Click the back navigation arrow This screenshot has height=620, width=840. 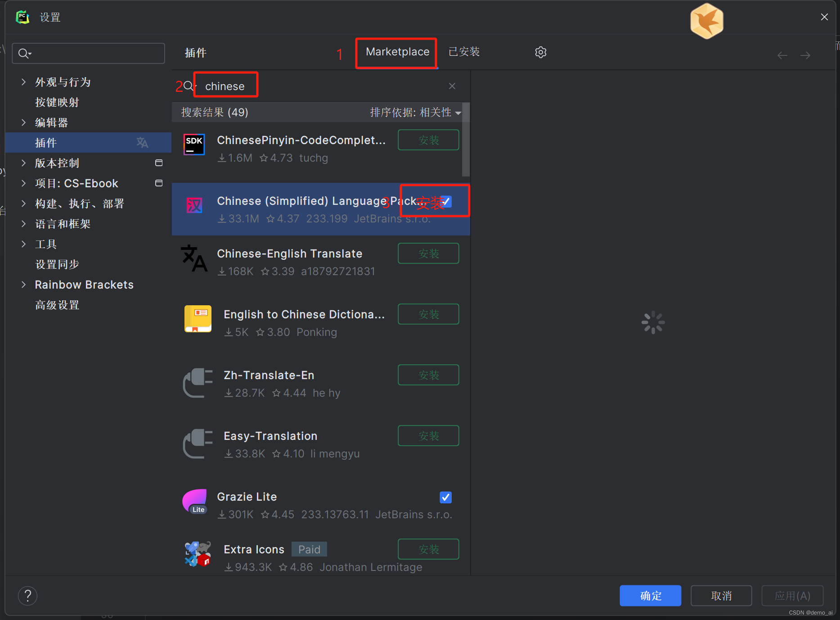[x=782, y=55]
